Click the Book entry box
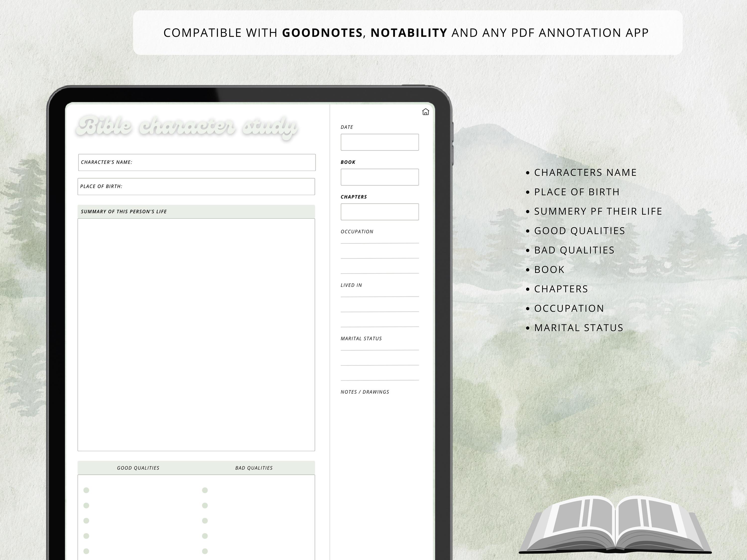 (x=379, y=177)
